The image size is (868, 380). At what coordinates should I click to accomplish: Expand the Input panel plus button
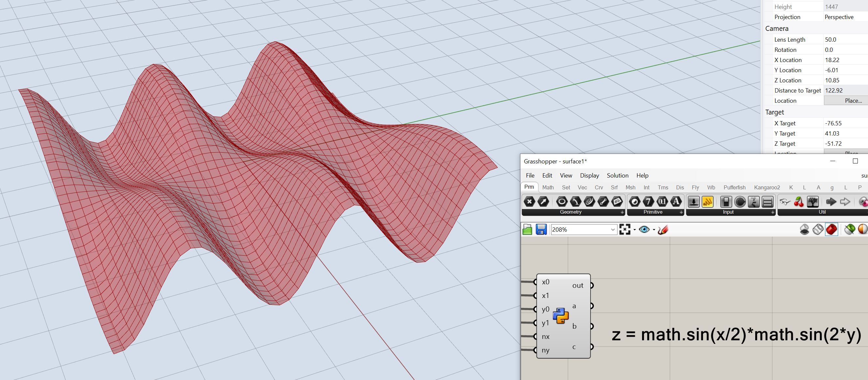click(773, 212)
